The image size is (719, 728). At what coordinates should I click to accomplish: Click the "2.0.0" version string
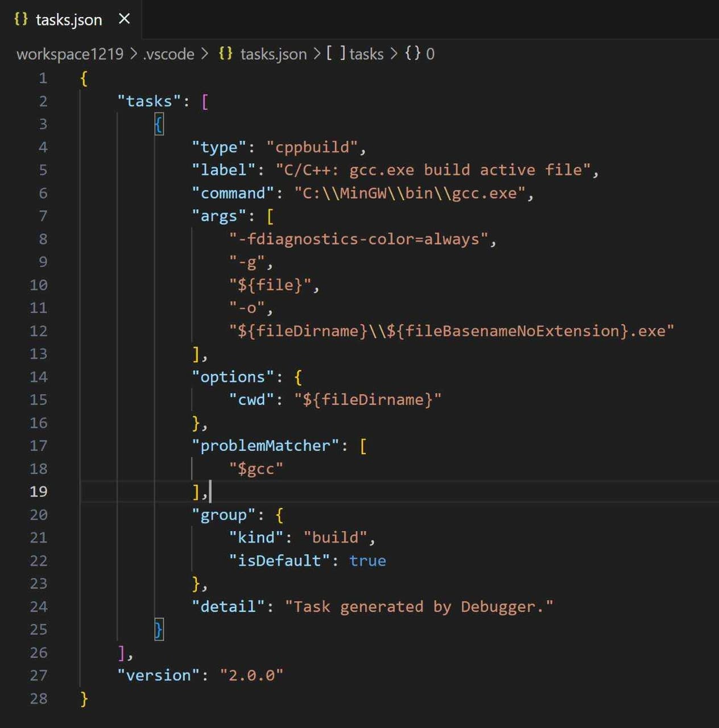[x=251, y=676]
